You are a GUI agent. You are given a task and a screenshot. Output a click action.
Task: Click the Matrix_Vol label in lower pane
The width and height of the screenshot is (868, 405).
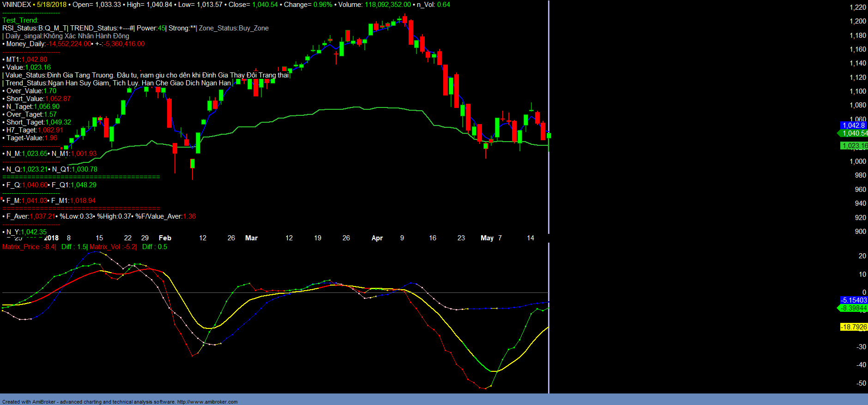point(105,247)
